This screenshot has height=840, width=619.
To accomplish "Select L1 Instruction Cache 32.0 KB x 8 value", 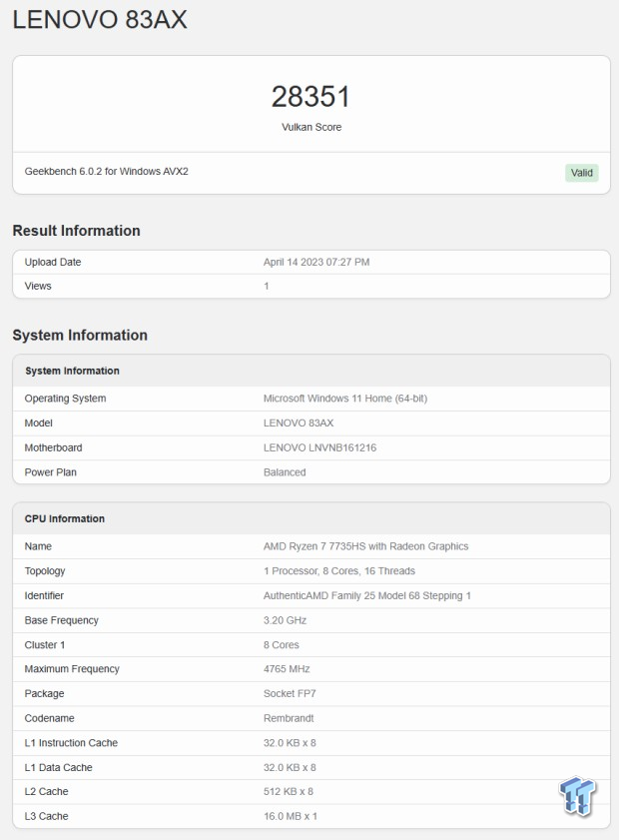I will [x=290, y=743].
